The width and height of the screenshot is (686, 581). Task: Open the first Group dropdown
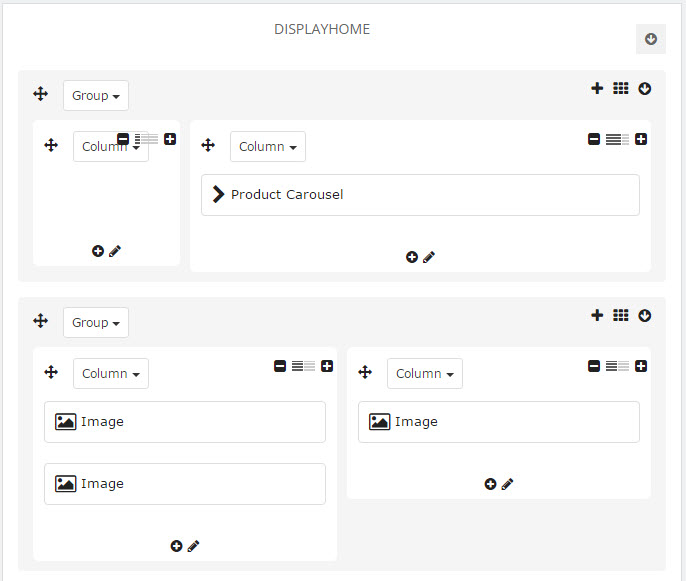(96, 95)
